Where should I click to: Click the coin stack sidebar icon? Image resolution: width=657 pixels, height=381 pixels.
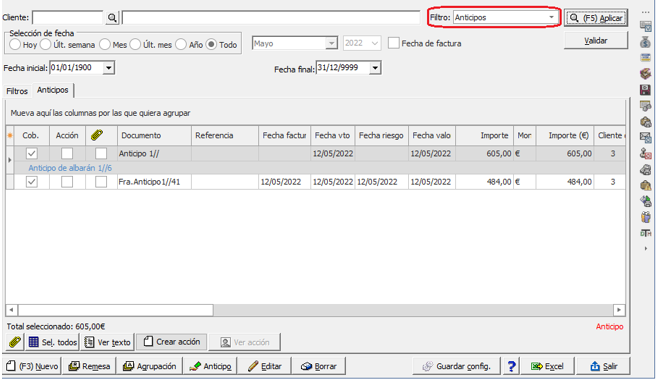pos(645,122)
